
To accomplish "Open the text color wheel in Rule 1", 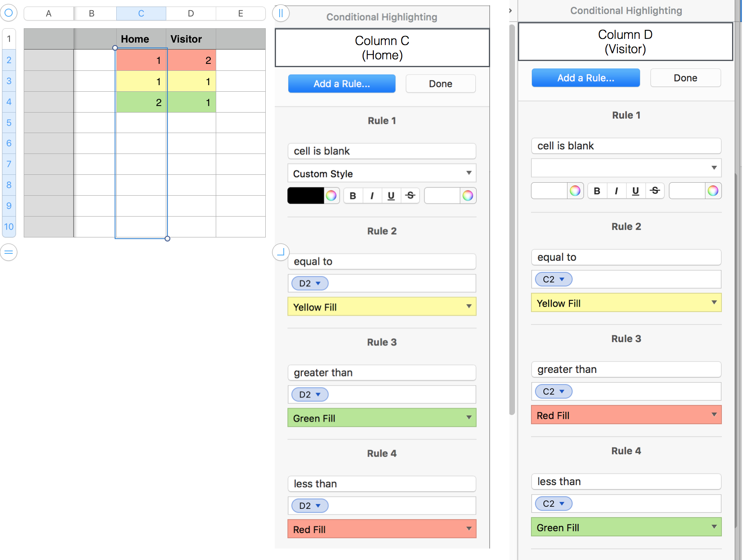I will (332, 196).
